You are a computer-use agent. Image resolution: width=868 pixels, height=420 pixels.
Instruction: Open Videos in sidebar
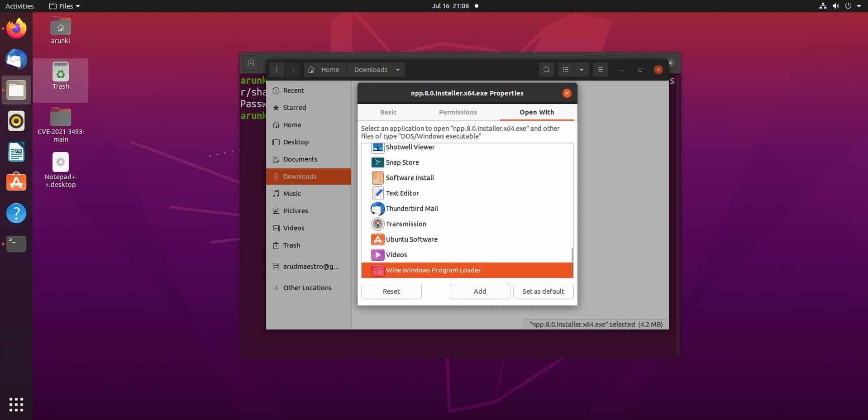coord(309,228)
